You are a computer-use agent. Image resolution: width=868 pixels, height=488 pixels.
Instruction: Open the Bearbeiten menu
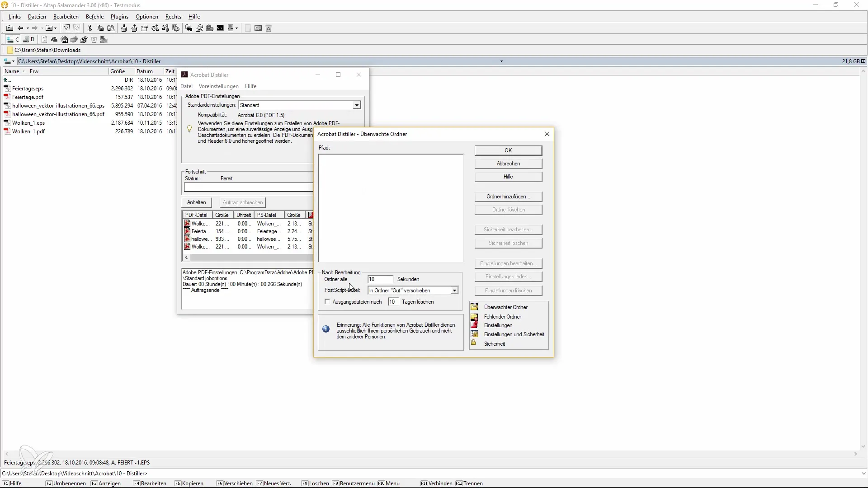click(x=66, y=17)
